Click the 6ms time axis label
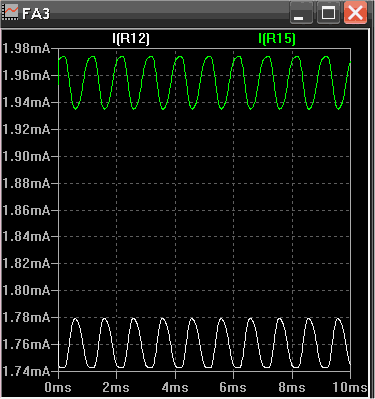Image resolution: width=375 pixels, height=399 pixels. [x=233, y=388]
